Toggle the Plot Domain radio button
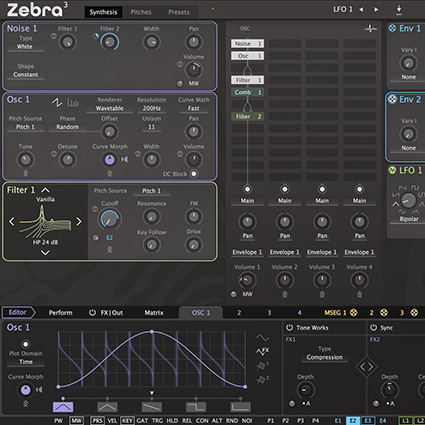The image size is (425, 425). [26, 344]
